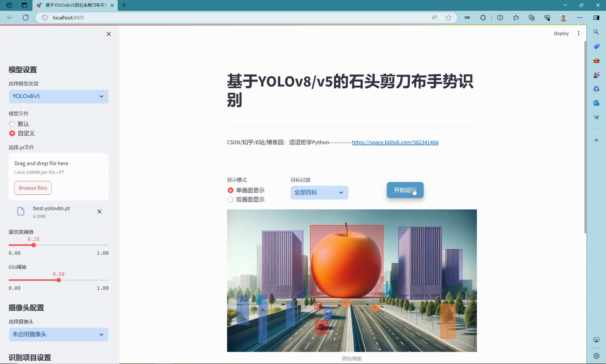Open the Outlook icon in Edge sidebar
The image size is (606, 364).
click(x=596, y=103)
